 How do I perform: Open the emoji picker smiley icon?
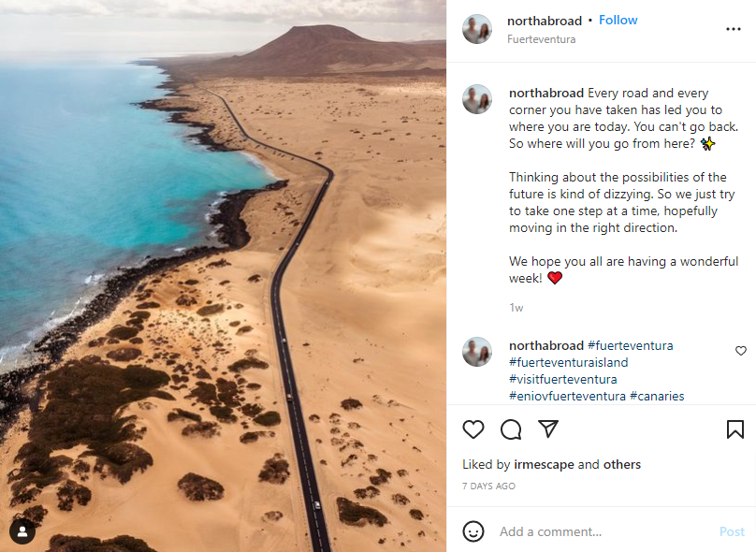click(473, 531)
